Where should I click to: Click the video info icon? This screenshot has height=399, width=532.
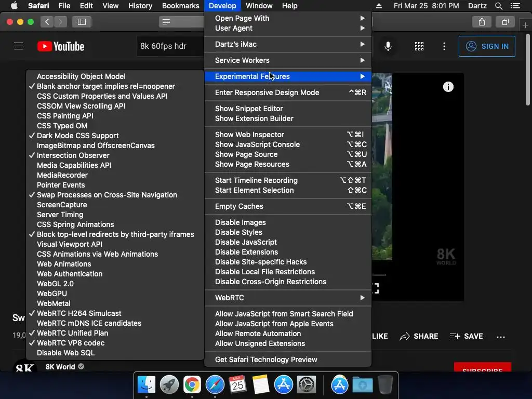(x=448, y=87)
